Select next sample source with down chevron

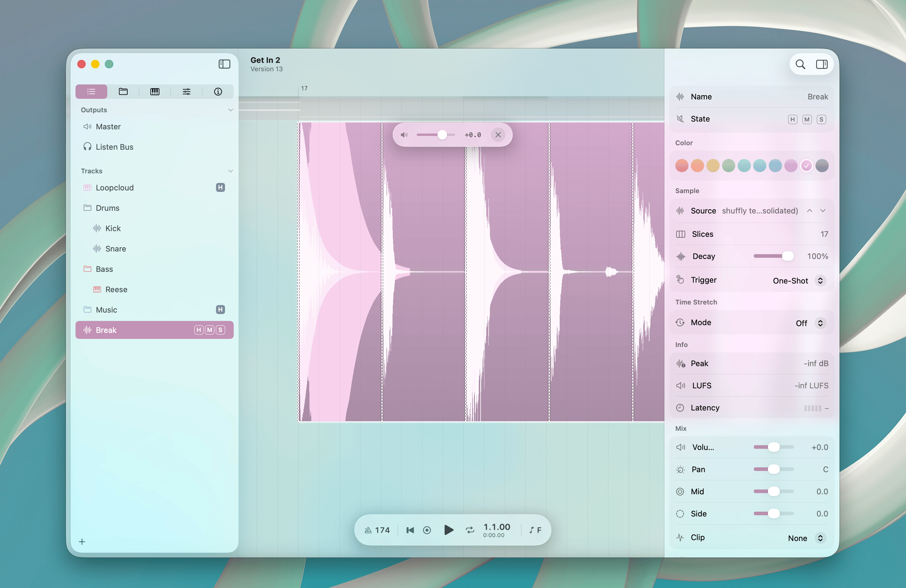click(x=823, y=211)
